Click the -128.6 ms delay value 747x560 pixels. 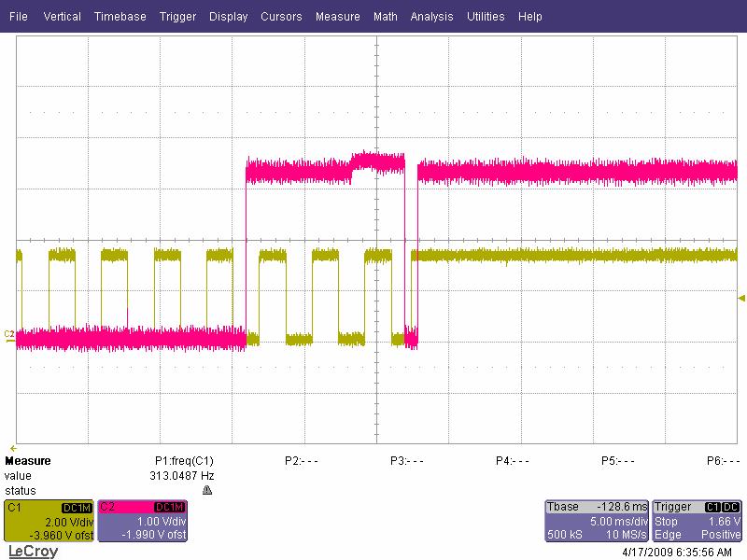click(x=622, y=507)
